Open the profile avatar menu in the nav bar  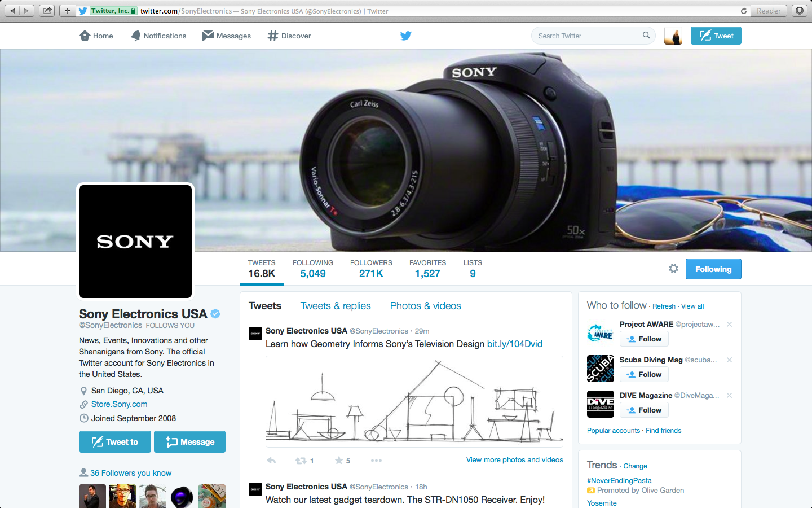tap(673, 36)
